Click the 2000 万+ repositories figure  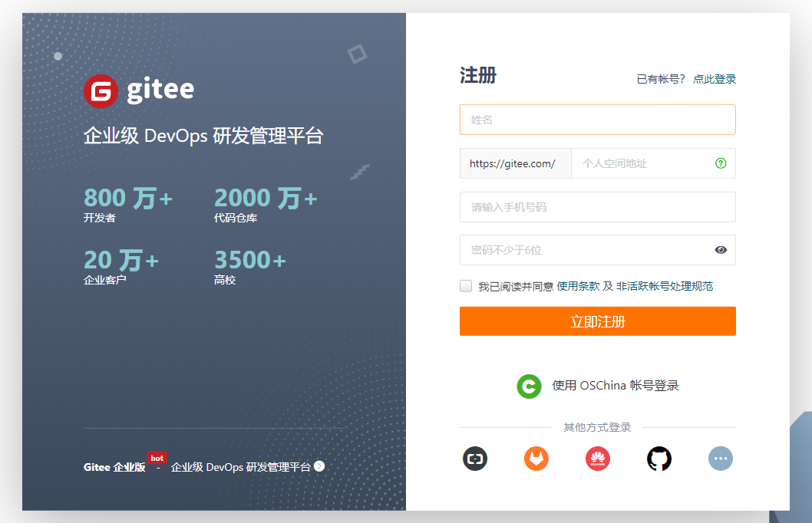266,198
